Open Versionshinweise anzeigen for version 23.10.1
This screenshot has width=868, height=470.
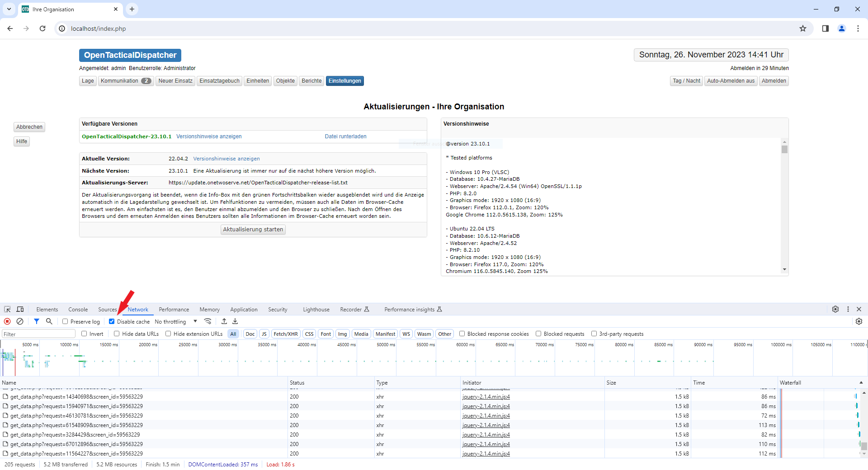point(209,136)
